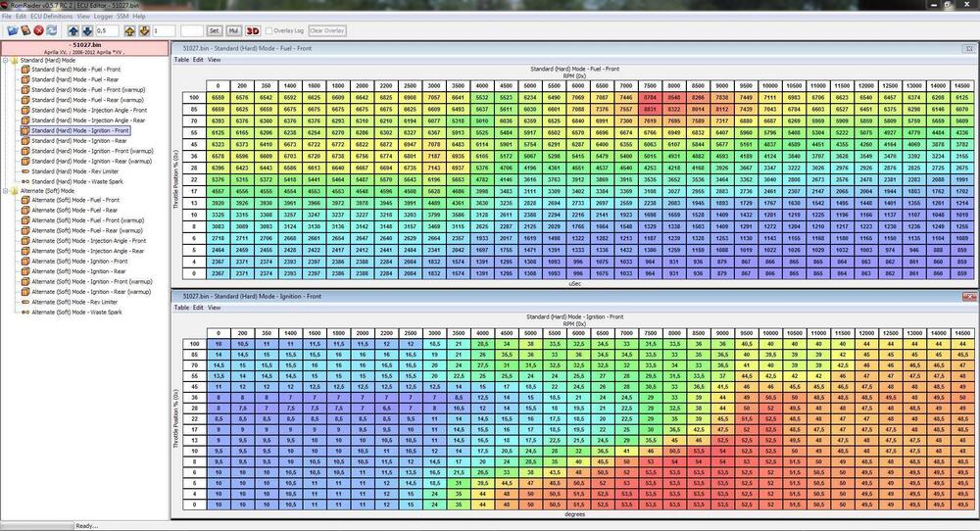
Task: Click the table icon of Standard Fuel - Front
Action: 25,70
